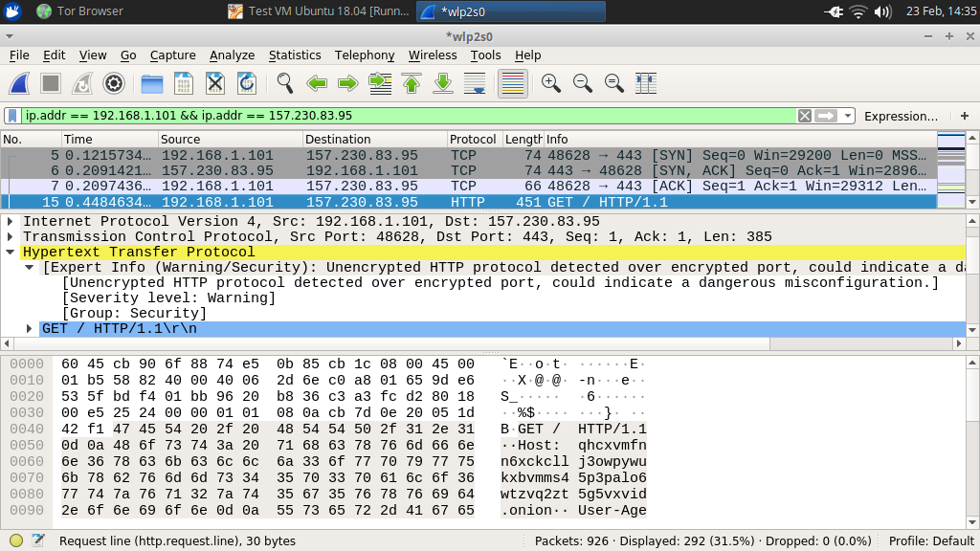Add a display filter button
Screen dimensions: 980x551
pos(965,116)
